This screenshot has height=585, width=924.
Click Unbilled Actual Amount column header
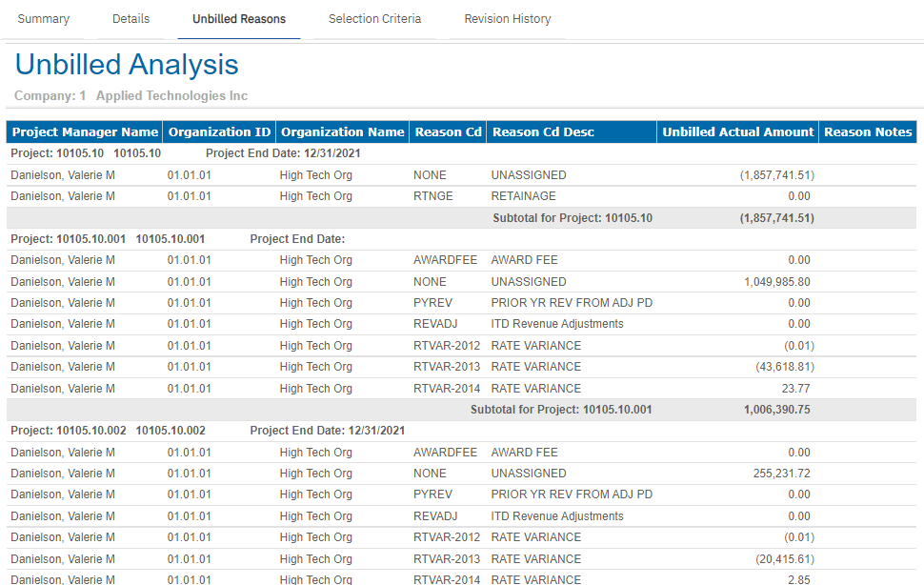pos(738,132)
